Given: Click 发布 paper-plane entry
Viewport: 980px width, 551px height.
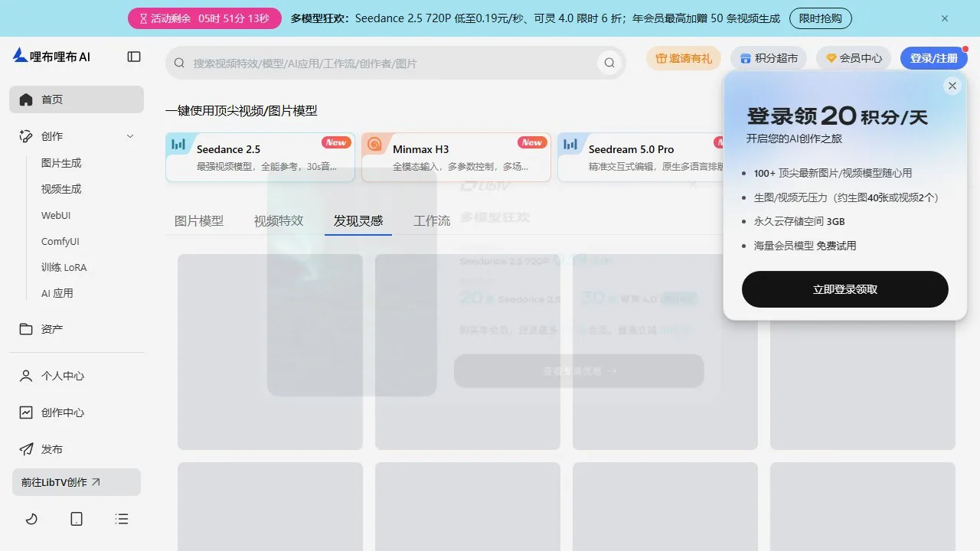Looking at the screenshot, I should click(77, 449).
